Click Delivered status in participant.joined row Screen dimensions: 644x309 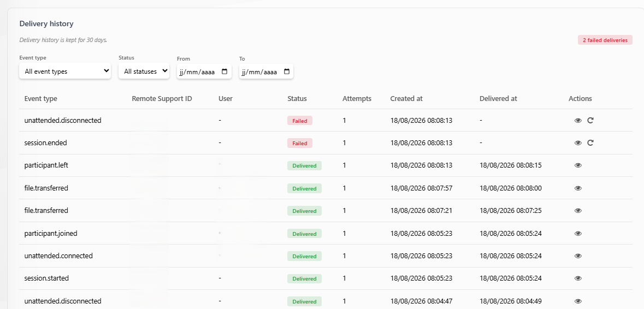[x=304, y=234]
